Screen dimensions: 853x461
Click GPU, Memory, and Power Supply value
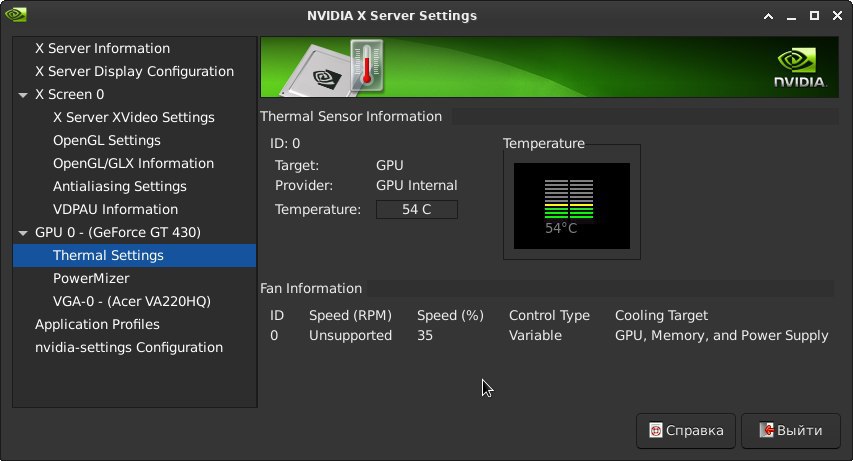click(x=722, y=336)
